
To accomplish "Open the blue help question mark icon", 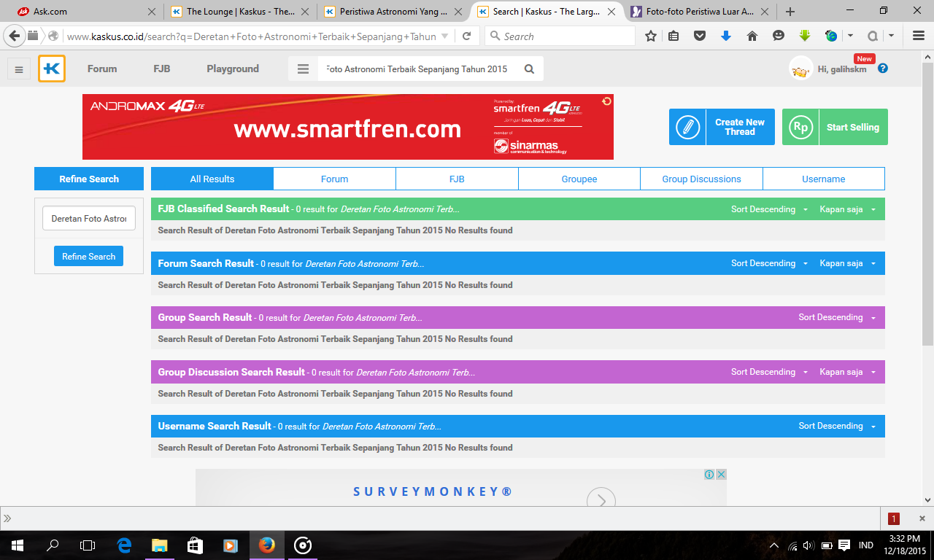I will tap(883, 69).
